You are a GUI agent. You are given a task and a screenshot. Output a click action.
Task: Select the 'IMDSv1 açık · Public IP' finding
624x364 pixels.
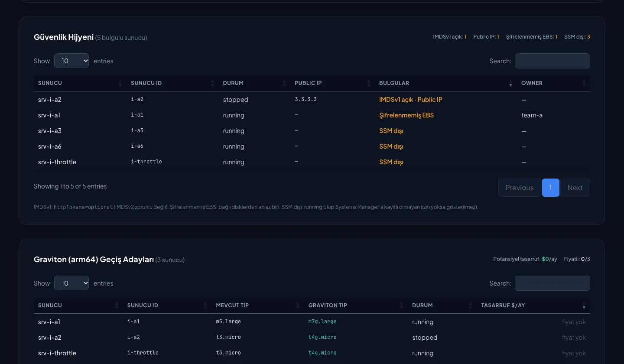click(411, 100)
